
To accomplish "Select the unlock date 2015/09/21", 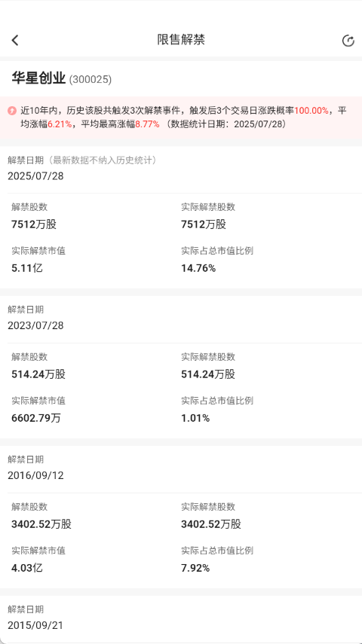I will 35,625.
